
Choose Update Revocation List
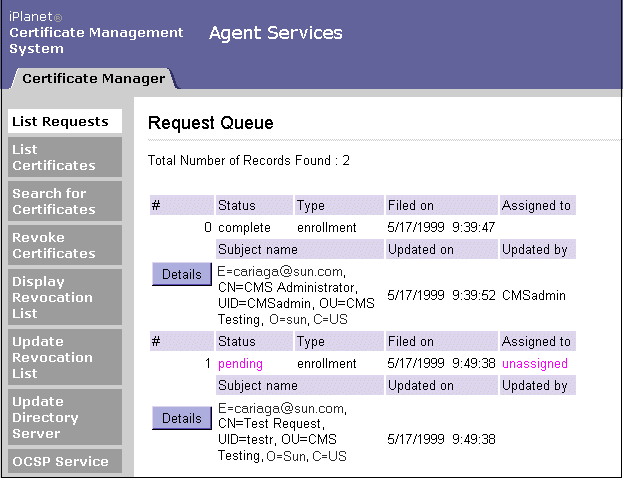54,357
